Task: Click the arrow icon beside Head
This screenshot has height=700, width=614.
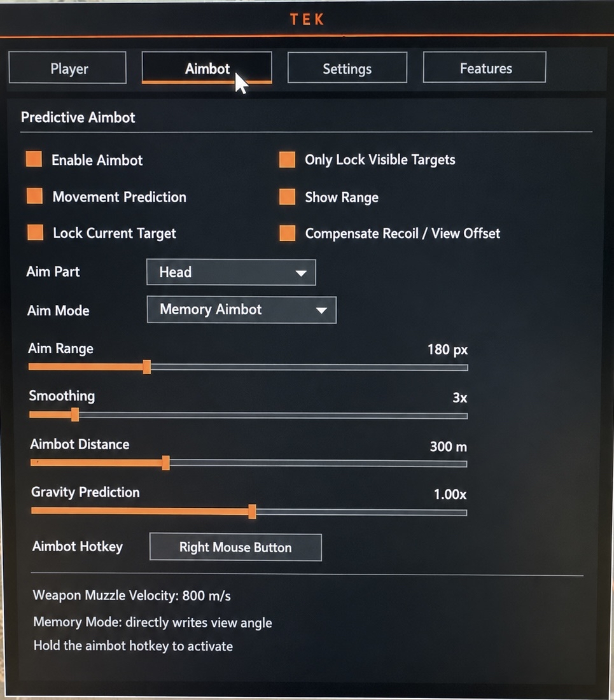Action: pos(301,273)
